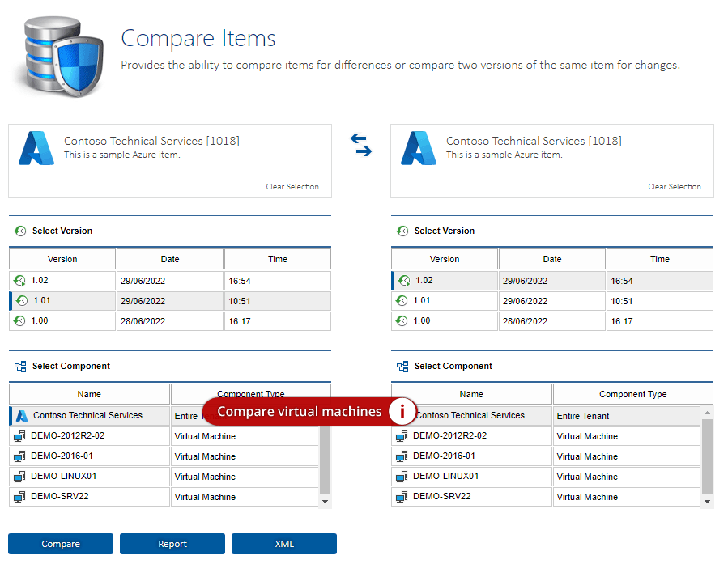Select left version 29/06/2022 16:54 date cell
This screenshot has height=564, width=728.
(170, 281)
